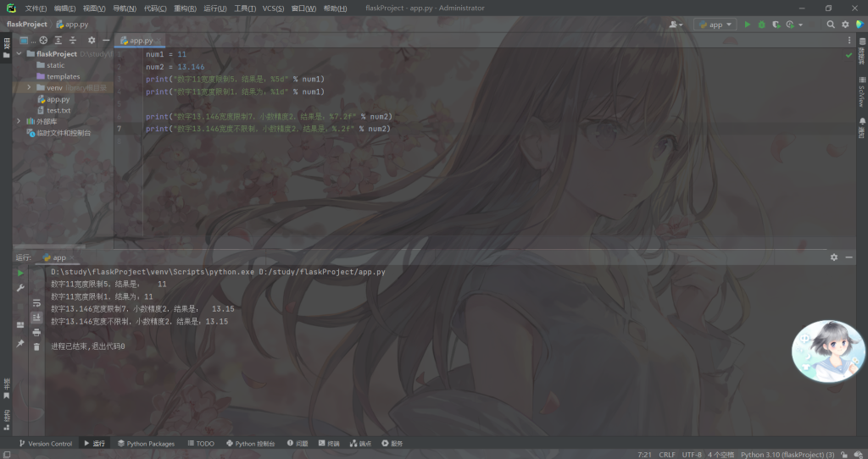Expand the venv folder in project tree

30,87
